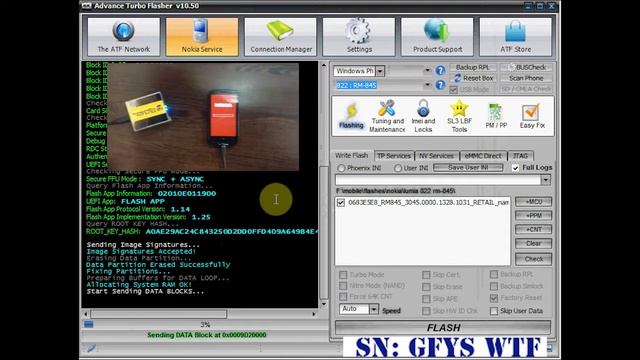Open SL3 LBF Tools
Screen dimensions: 640x360
coord(459,116)
